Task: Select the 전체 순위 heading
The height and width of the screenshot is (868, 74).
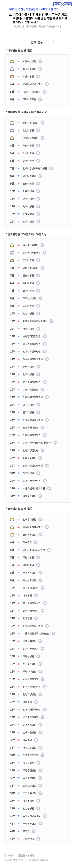Action: (37, 42)
